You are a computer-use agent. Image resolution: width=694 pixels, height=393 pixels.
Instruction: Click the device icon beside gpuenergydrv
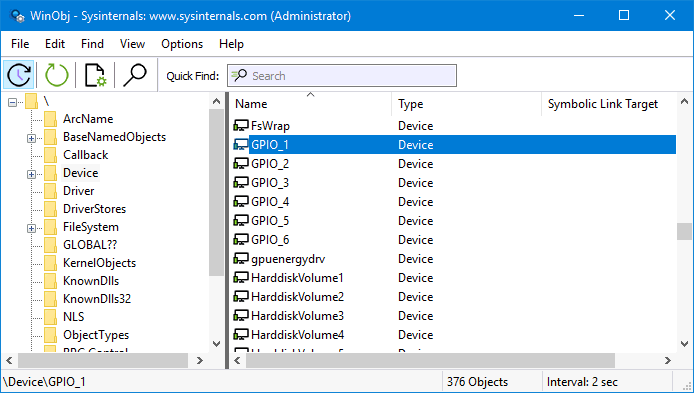(x=241, y=259)
